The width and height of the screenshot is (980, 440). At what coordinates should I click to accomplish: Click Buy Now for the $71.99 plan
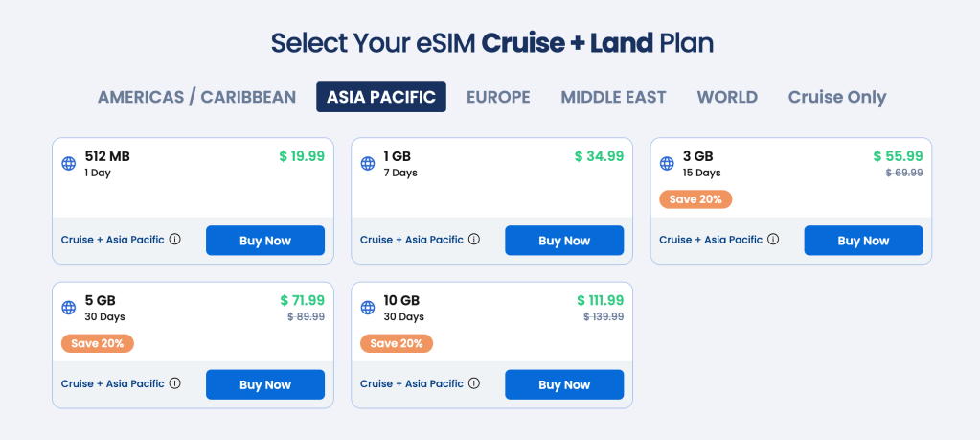(x=265, y=384)
